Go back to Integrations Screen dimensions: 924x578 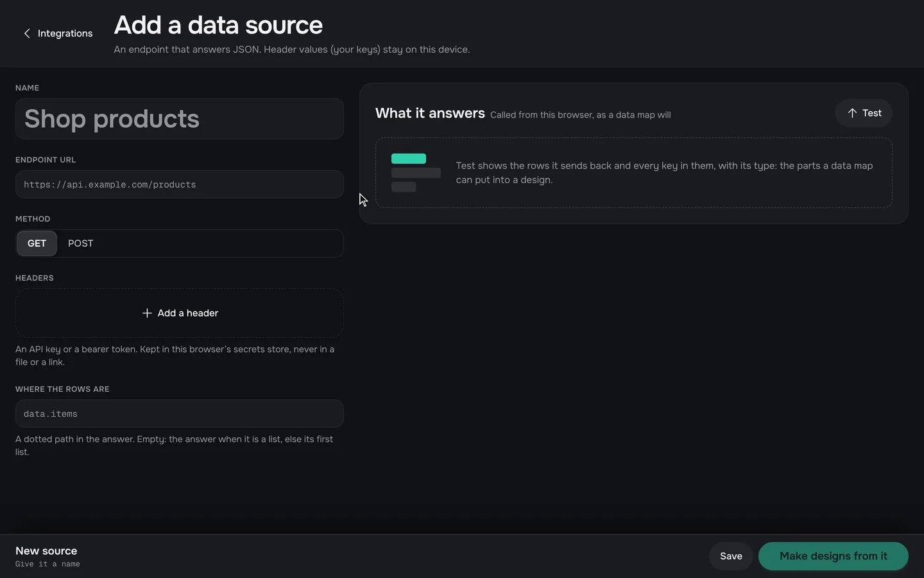58,33
